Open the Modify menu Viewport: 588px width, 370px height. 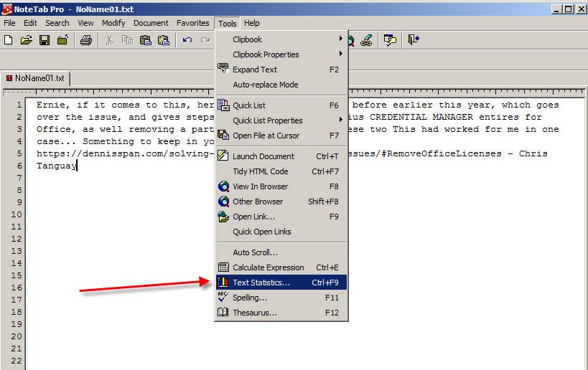[x=113, y=23]
